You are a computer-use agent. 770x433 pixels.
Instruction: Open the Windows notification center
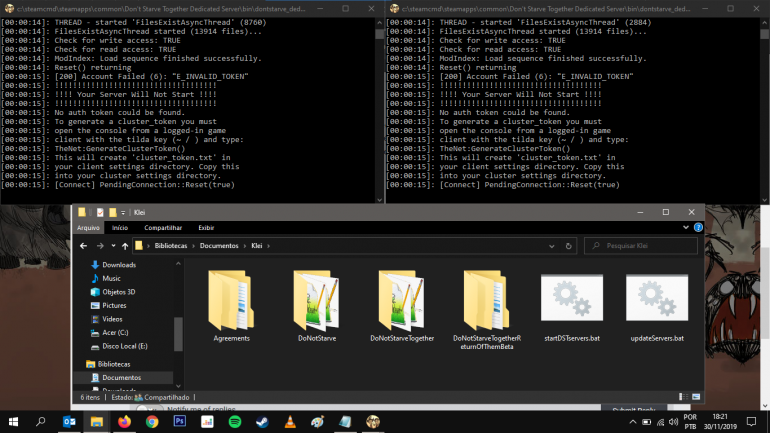751,422
